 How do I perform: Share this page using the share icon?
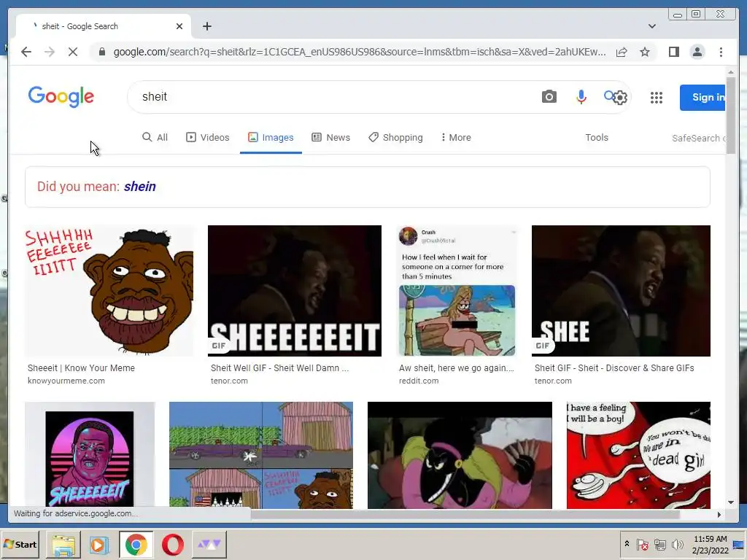622,52
